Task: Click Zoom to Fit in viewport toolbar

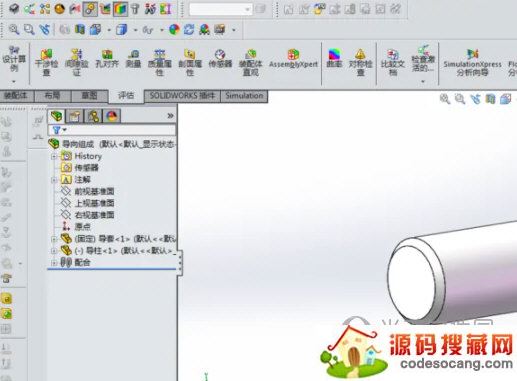Action: click(445, 99)
